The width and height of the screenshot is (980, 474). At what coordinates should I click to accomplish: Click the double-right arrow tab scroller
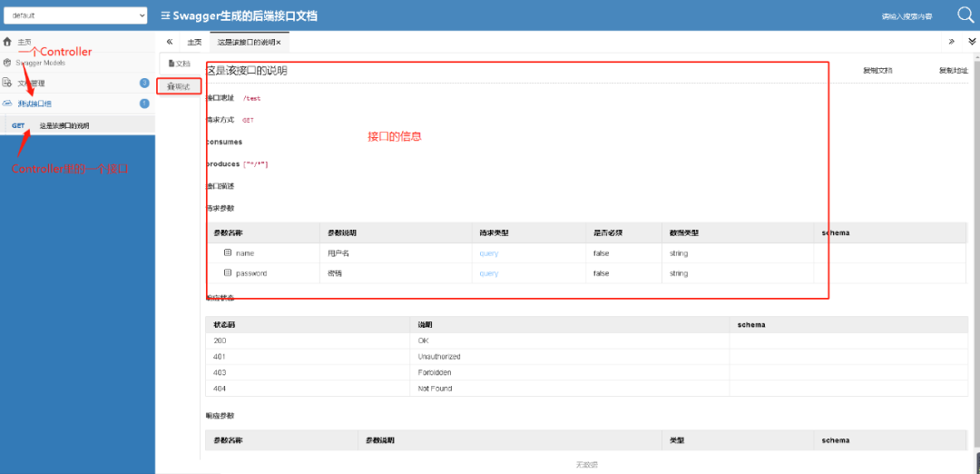(x=951, y=42)
